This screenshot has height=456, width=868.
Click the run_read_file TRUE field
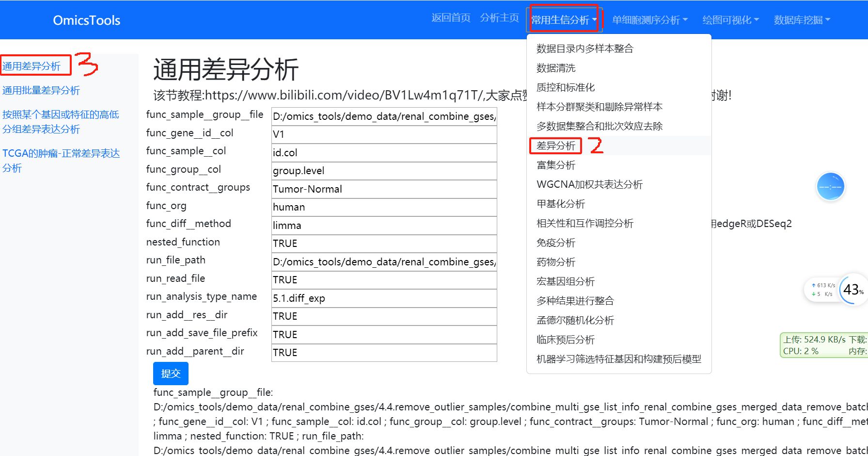(x=384, y=280)
